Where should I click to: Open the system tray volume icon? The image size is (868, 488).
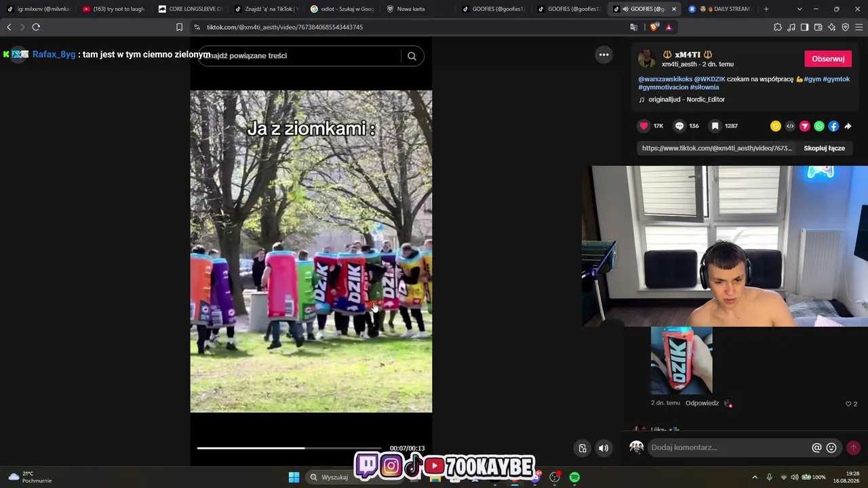[x=794, y=477]
